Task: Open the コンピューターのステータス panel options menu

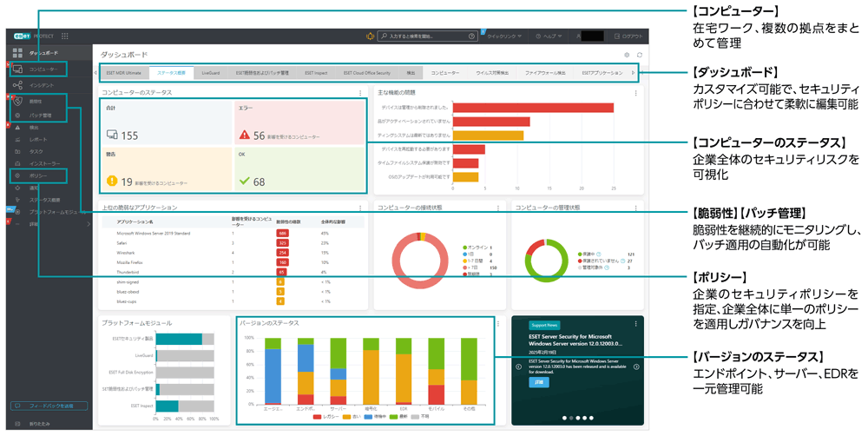Action: [x=360, y=92]
